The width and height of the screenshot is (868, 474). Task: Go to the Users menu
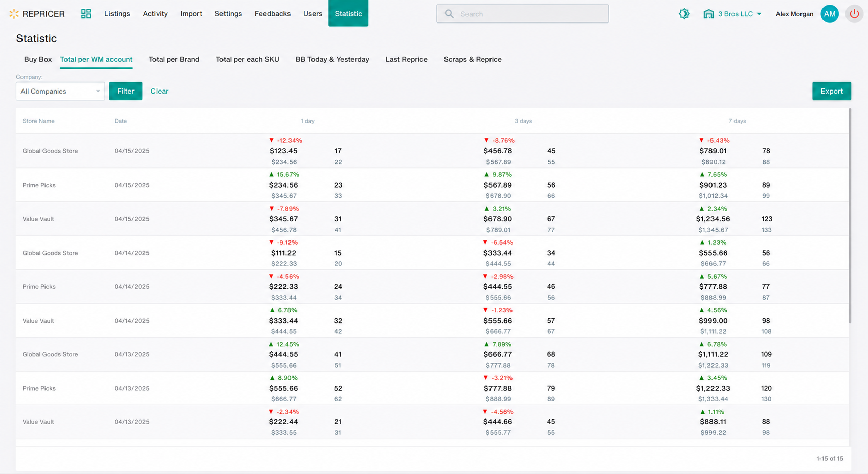(x=313, y=14)
